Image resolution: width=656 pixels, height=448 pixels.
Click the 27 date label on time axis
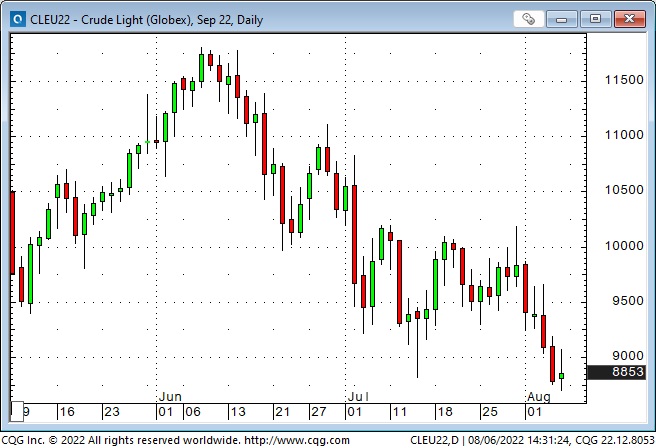(319, 412)
